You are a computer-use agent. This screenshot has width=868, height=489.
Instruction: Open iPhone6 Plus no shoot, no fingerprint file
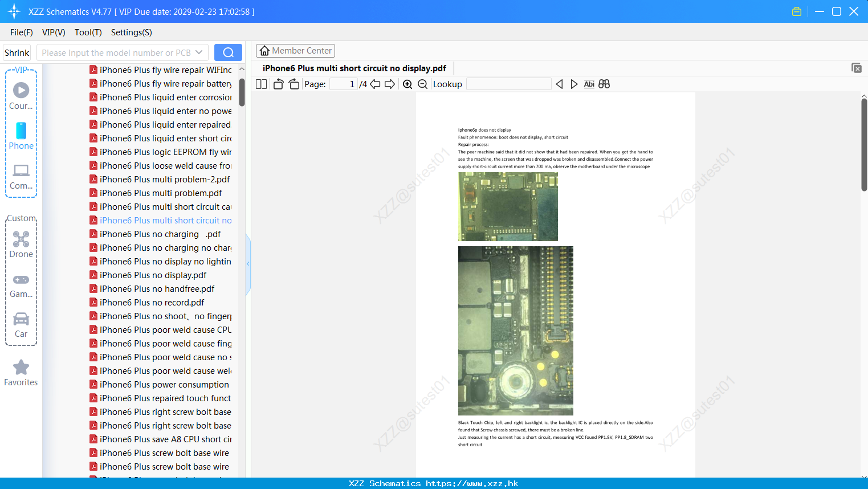click(x=161, y=316)
